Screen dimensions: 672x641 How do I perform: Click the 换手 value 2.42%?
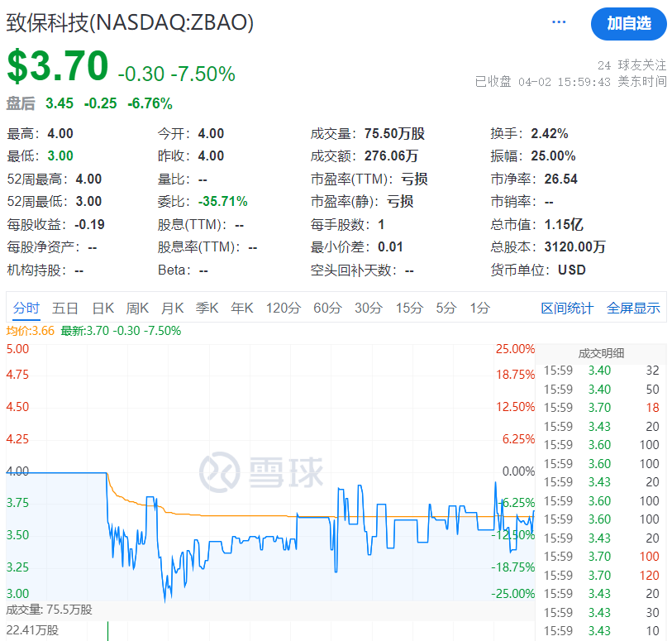point(550,134)
